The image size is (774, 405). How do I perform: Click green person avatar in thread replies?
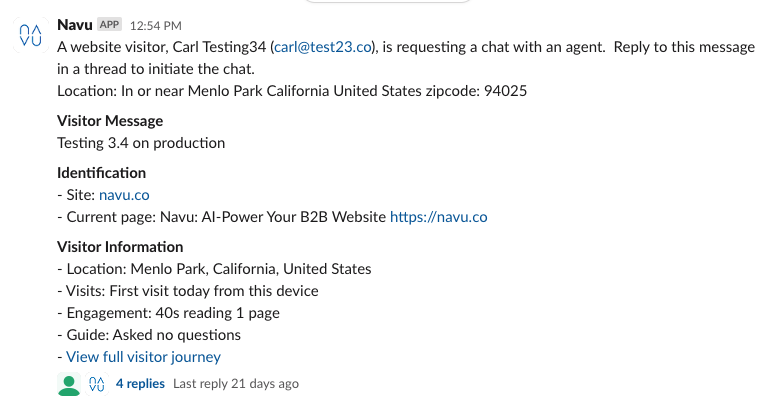[x=69, y=384]
